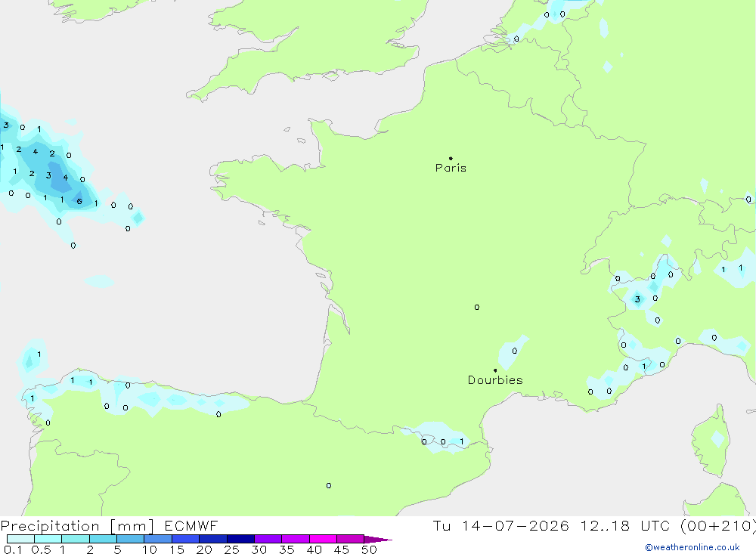Pick the legend swatch between 30 and 35

268,539
